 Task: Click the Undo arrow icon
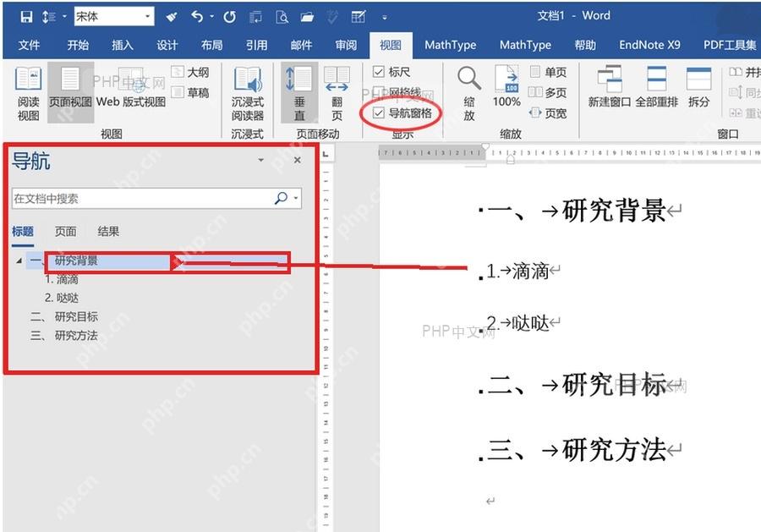pyautogui.click(x=197, y=17)
